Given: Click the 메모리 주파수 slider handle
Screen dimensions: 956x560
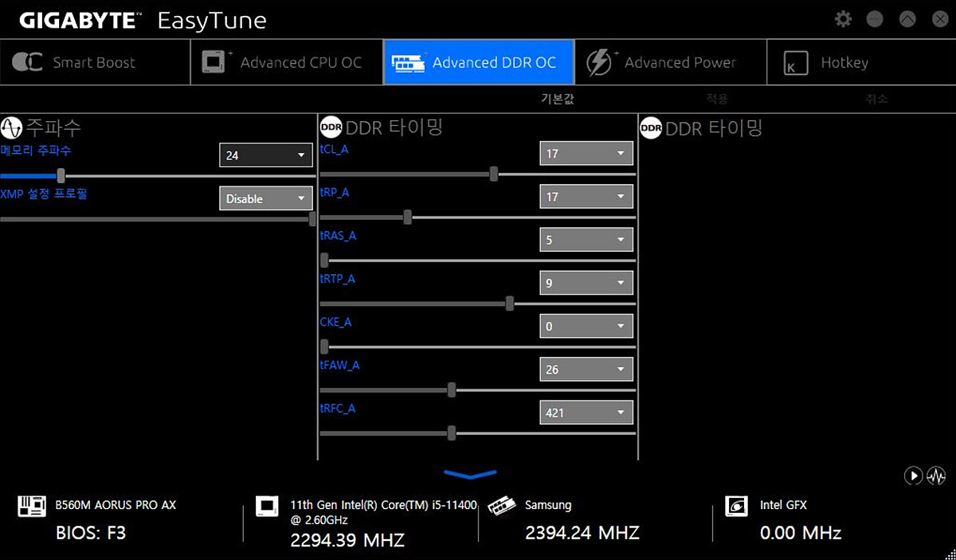Looking at the screenshot, I should pos(61,176).
